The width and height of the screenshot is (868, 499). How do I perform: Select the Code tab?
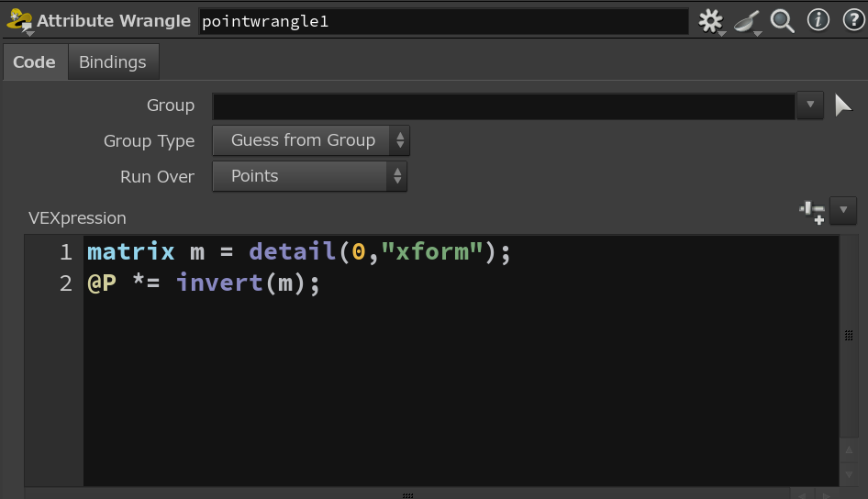click(x=34, y=62)
